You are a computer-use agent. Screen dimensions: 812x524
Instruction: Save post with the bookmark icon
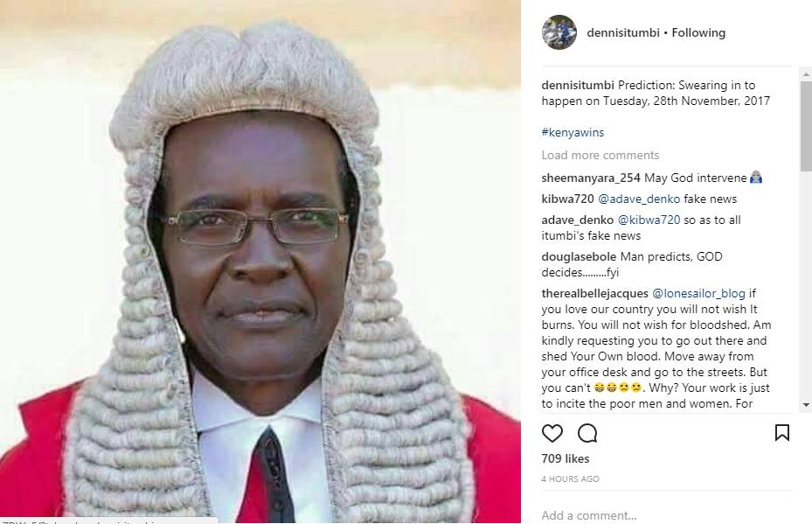point(782,432)
